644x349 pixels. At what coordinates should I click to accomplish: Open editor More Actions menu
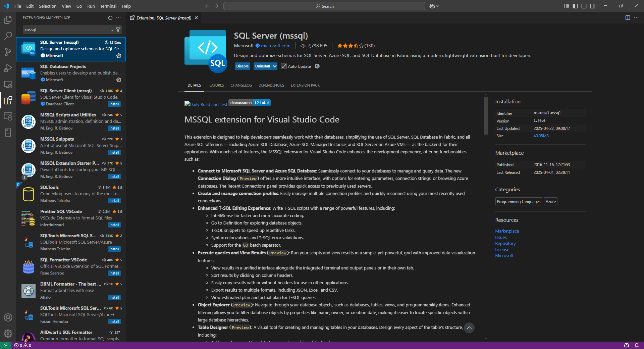636,18
